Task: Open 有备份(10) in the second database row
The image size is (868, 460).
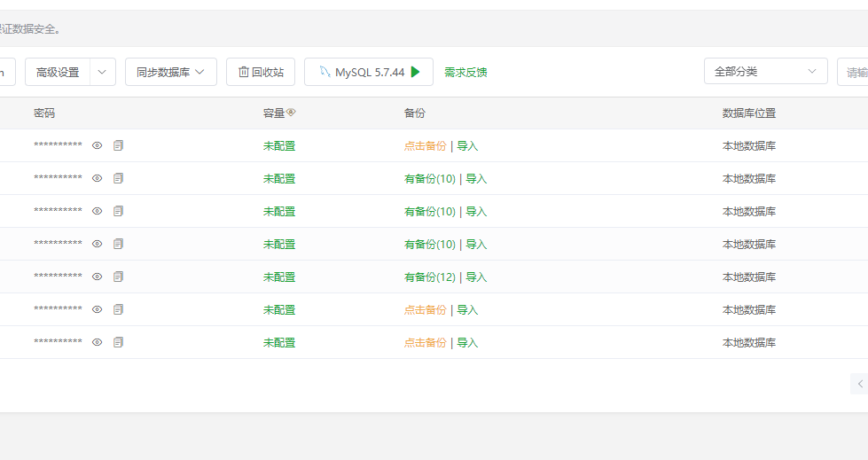Action: click(430, 178)
